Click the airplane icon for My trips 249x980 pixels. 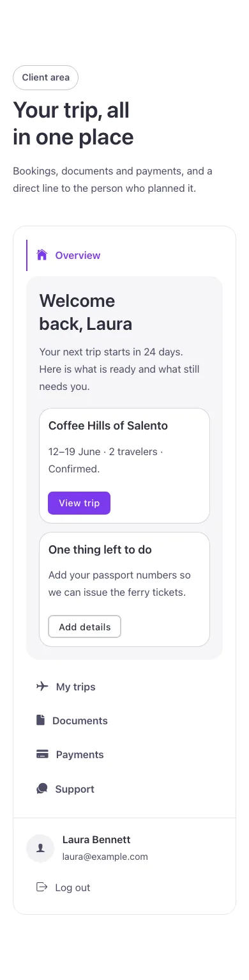tap(42, 687)
